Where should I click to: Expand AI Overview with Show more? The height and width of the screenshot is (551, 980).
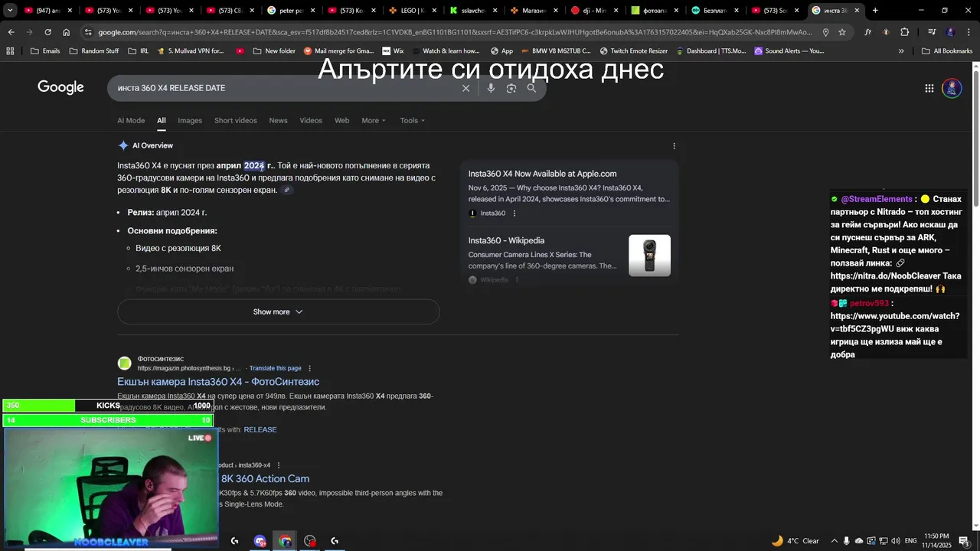278,311
